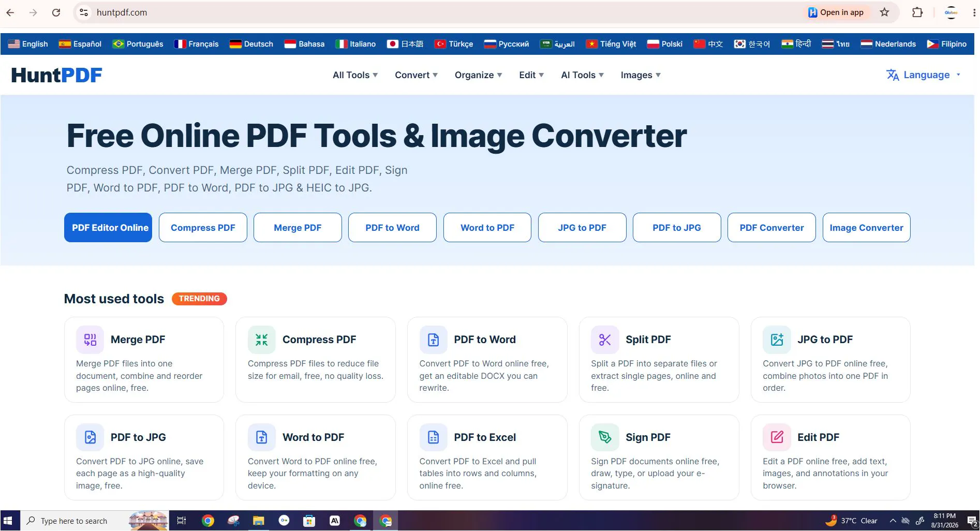Open File Explorer from the taskbar
Viewport: 980px width, 531px height.
[x=258, y=521]
